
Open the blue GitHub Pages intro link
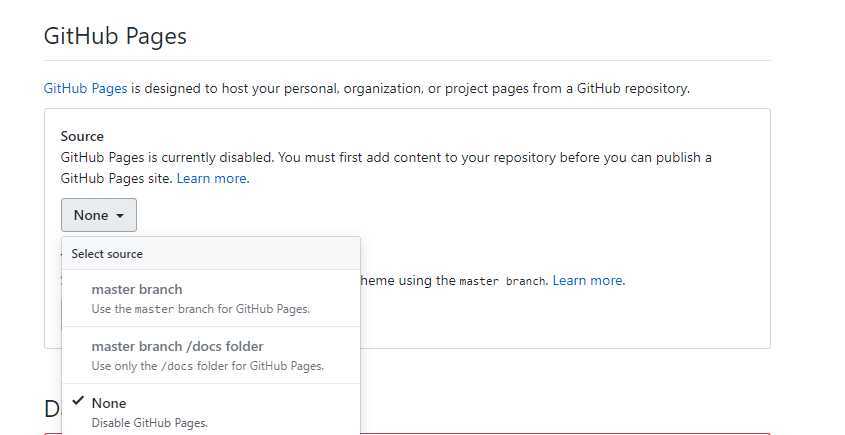pos(85,88)
